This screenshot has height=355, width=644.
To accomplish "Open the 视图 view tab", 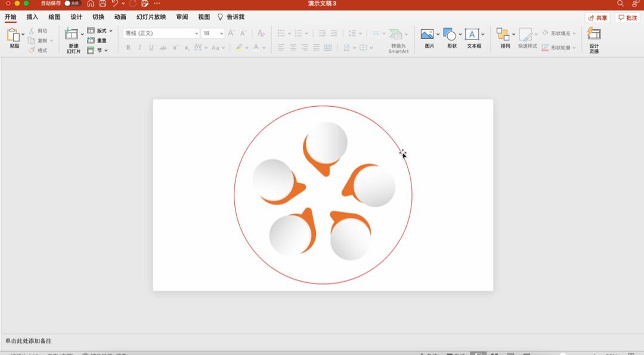I will [204, 17].
